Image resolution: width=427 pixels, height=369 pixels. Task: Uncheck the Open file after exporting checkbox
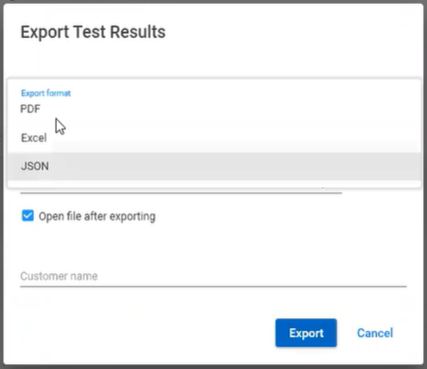click(28, 216)
